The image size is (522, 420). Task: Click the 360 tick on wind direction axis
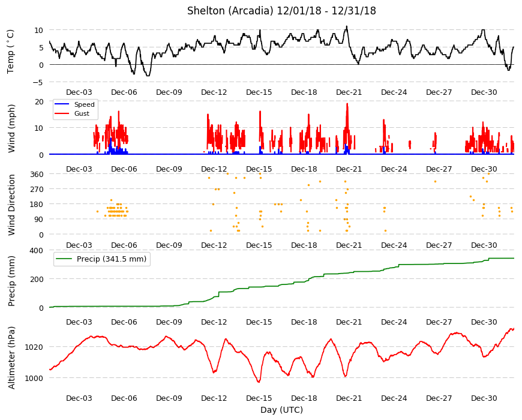point(37,175)
